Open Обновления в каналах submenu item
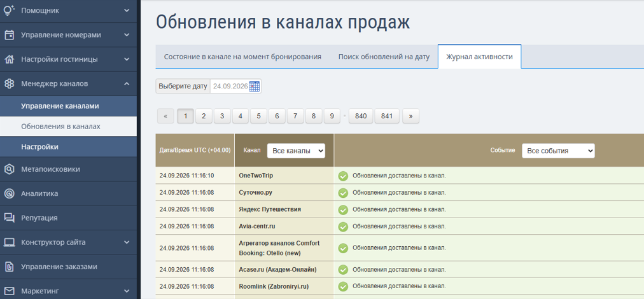 [68, 127]
